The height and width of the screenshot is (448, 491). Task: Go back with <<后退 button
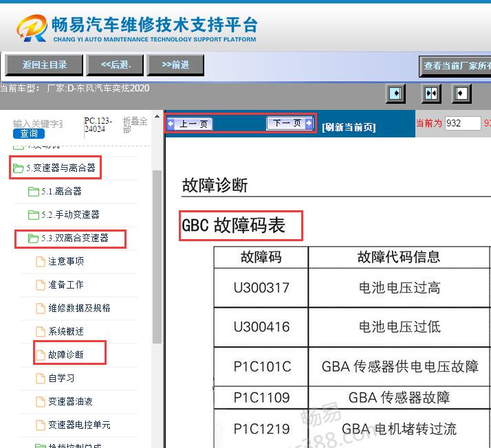(115, 65)
